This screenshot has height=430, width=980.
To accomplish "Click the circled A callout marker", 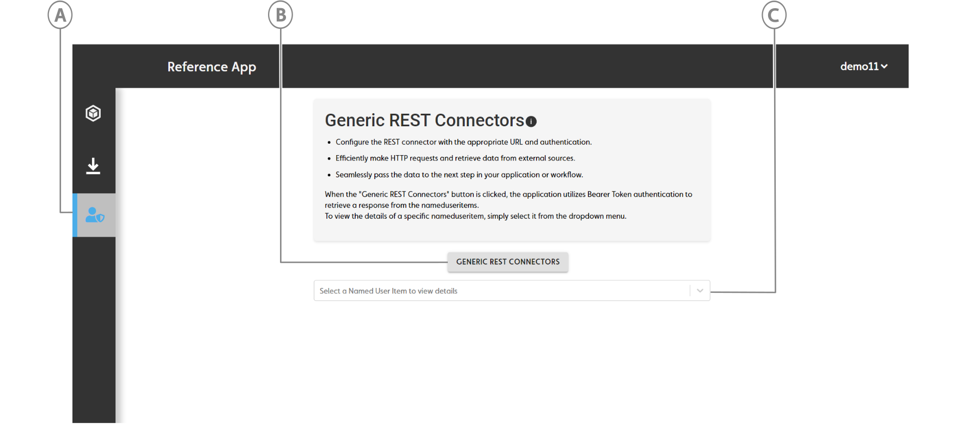I will (x=60, y=15).
